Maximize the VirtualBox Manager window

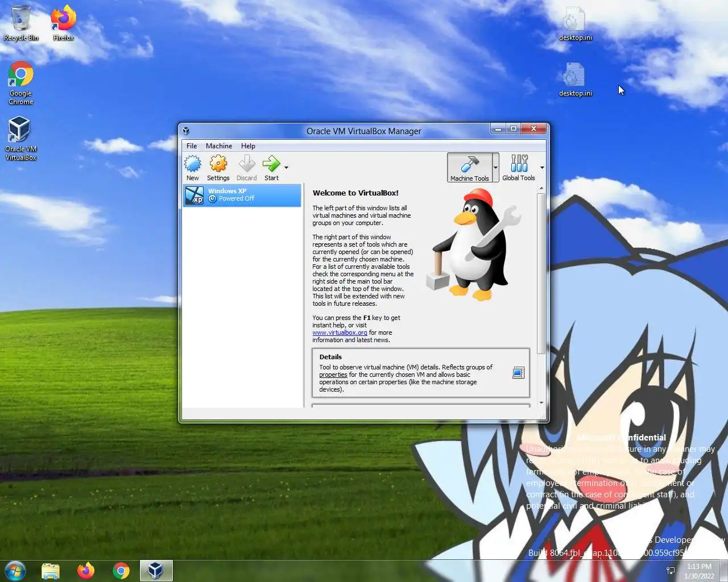513,129
